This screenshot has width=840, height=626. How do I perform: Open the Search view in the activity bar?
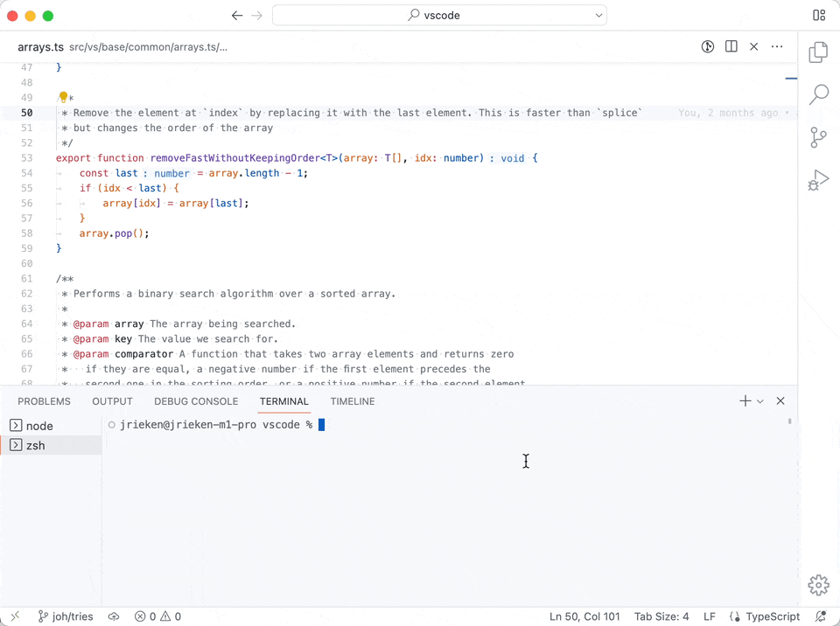tap(818, 94)
